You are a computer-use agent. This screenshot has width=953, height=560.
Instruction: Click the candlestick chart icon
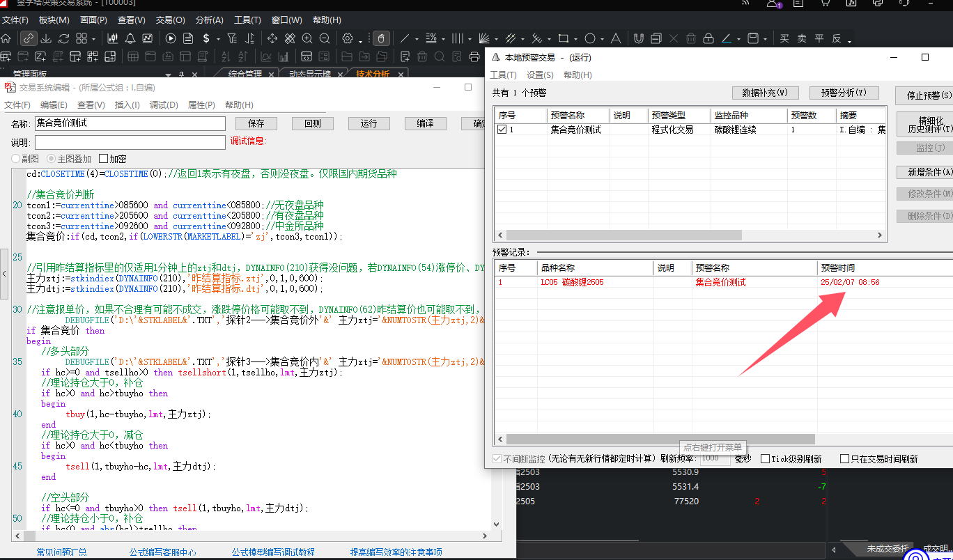pos(112,38)
